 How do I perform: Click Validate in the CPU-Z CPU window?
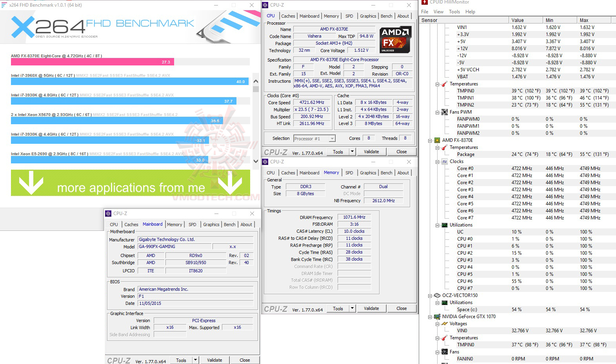371,152
